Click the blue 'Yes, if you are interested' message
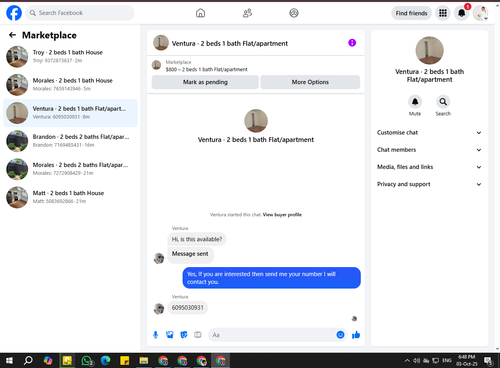This screenshot has width=500, height=368. tap(271, 278)
